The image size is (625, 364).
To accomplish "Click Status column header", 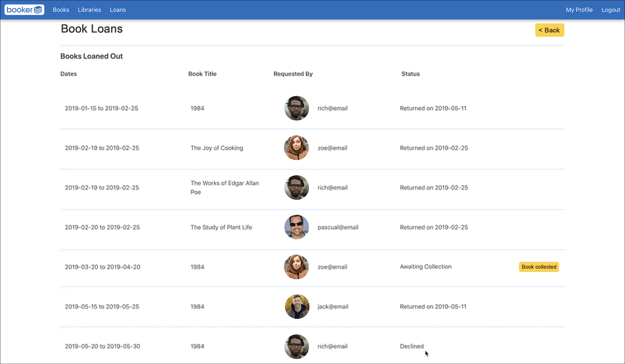I will (410, 74).
